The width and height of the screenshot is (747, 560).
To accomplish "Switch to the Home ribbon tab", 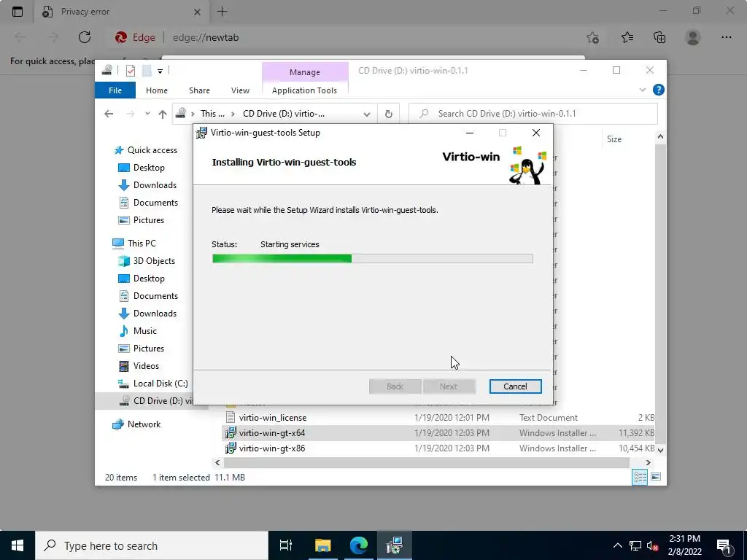I will click(x=157, y=90).
